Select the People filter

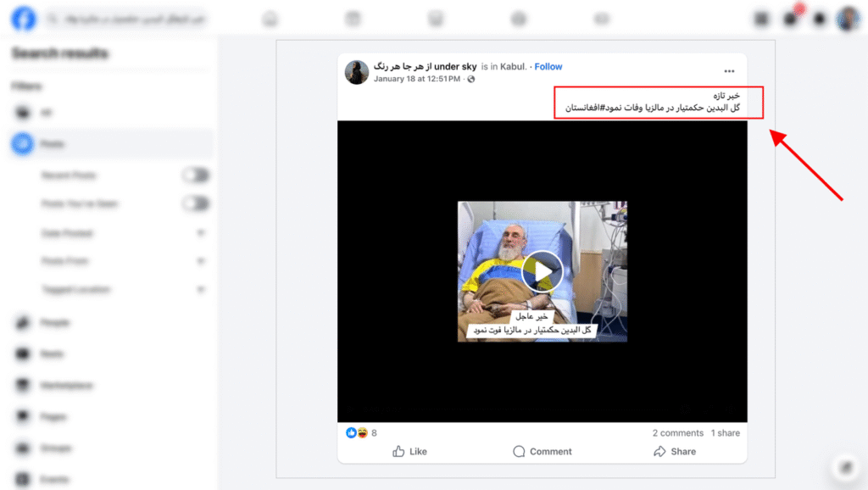[55, 322]
